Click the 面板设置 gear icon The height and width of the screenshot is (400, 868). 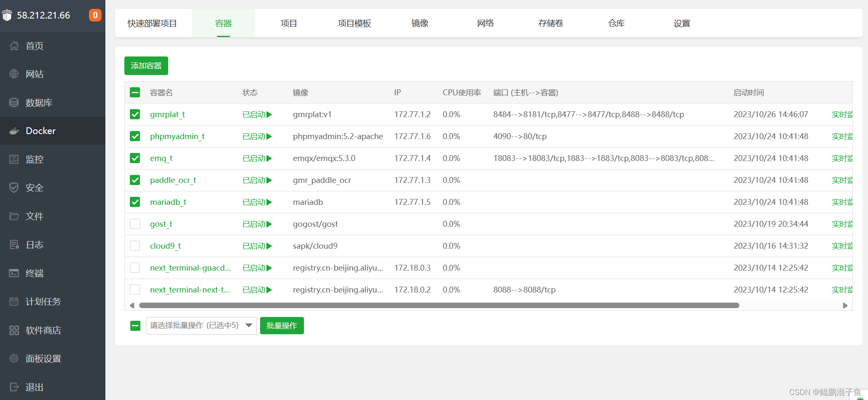(14, 358)
